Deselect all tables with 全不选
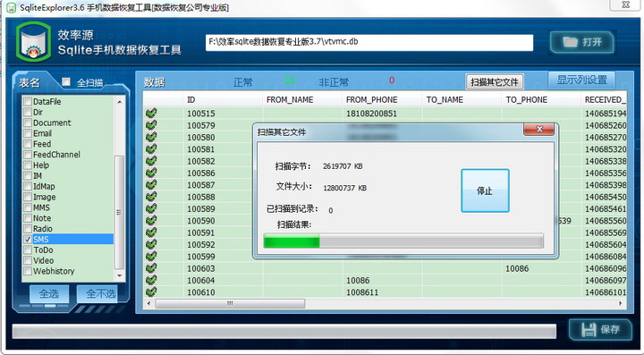 click(x=97, y=294)
